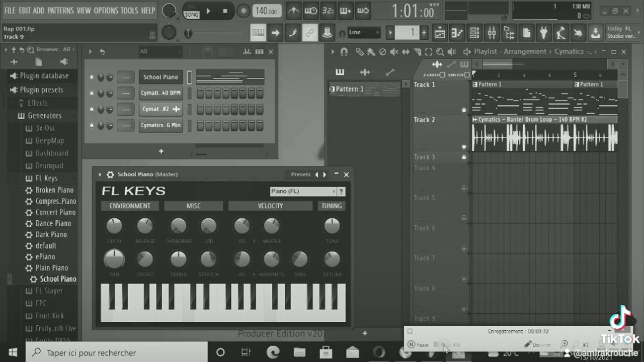Select the Concert Piano preset
Screen dimensions: 644x362
click(x=55, y=212)
